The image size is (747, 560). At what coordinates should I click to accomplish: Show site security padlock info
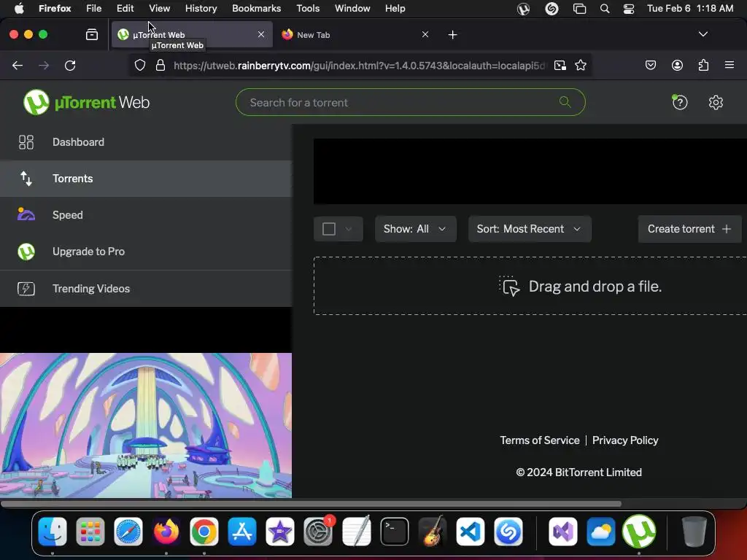pyautogui.click(x=160, y=65)
